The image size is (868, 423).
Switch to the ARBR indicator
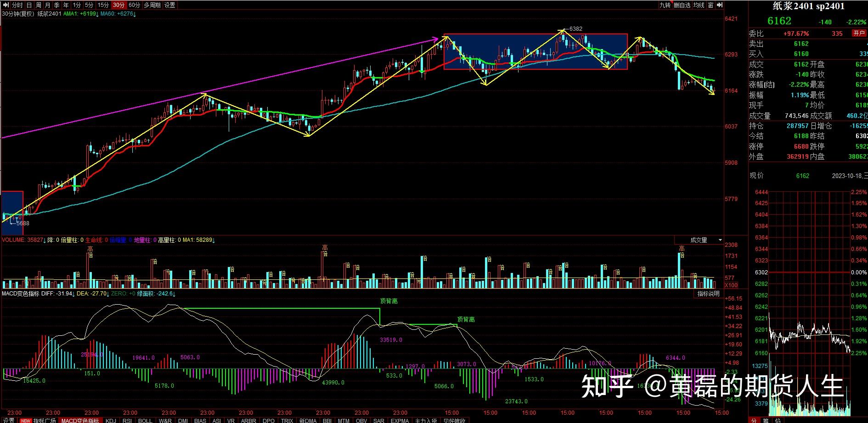tap(248, 420)
